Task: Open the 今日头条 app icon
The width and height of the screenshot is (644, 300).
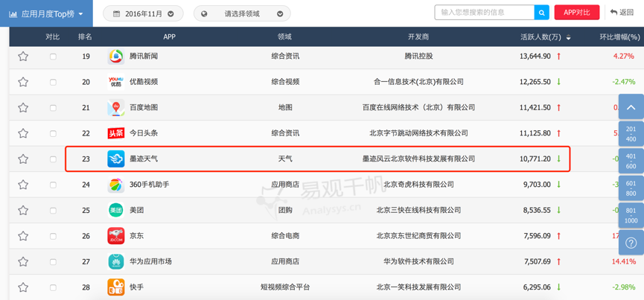Action: tap(116, 133)
